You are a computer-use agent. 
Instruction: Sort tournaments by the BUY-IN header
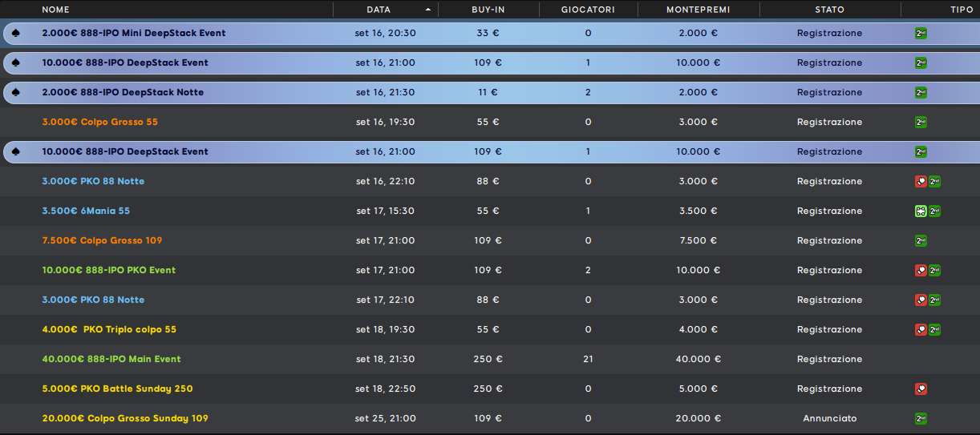point(488,10)
